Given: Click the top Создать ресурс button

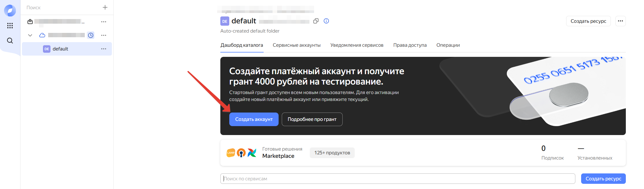Looking at the screenshot, I should coord(588,21).
